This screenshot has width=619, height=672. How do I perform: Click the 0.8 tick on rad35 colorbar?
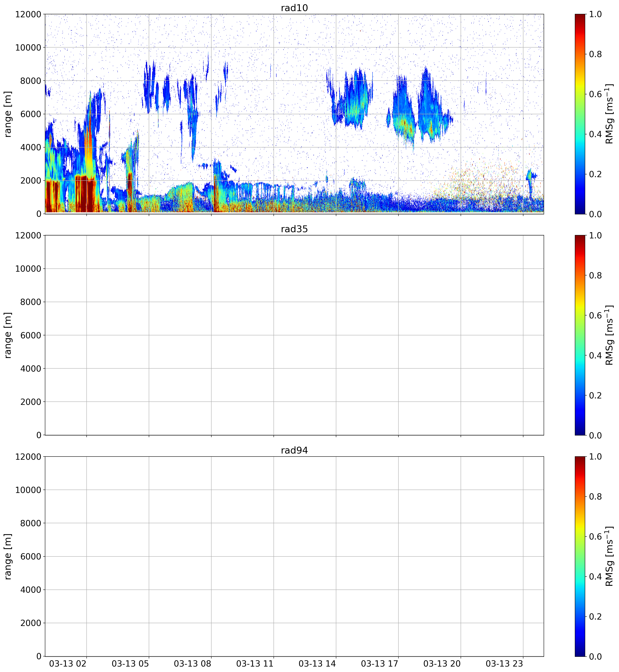click(x=595, y=275)
